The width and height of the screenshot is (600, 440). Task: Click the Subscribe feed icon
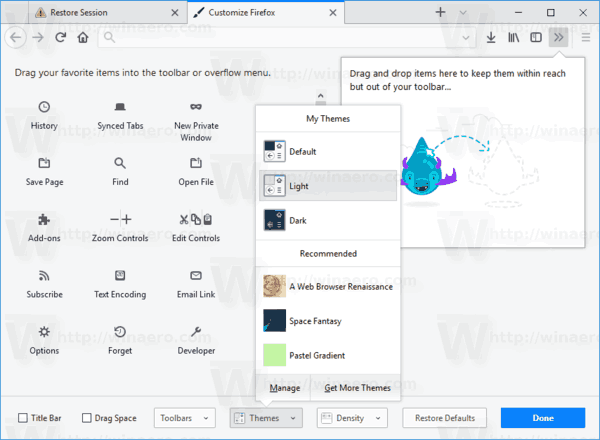coord(44,275)
